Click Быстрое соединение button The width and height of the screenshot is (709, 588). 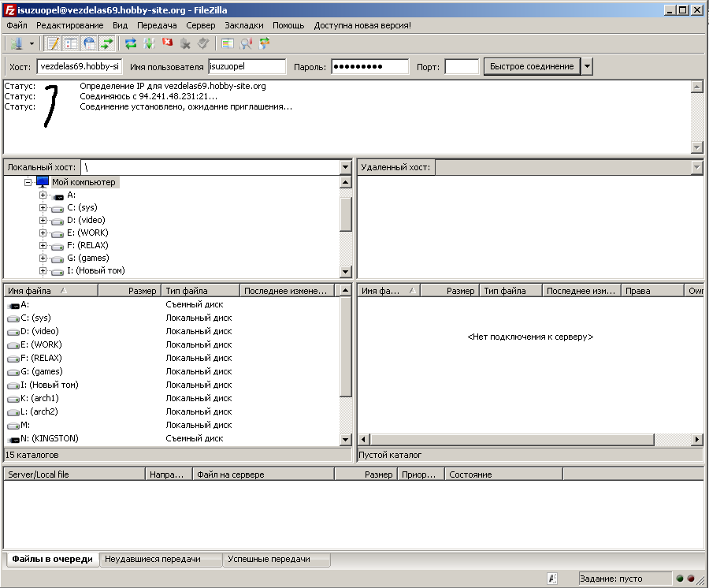[532, 66]
